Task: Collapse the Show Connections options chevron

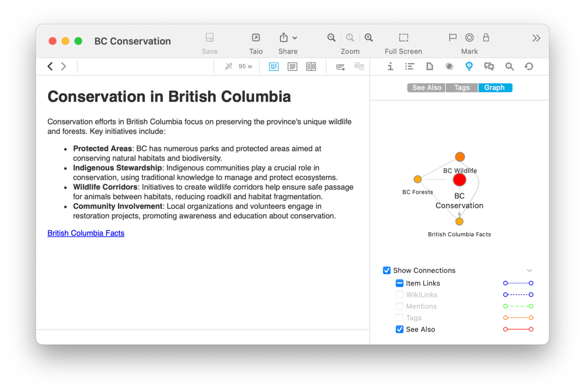Action: pos(529,270)
